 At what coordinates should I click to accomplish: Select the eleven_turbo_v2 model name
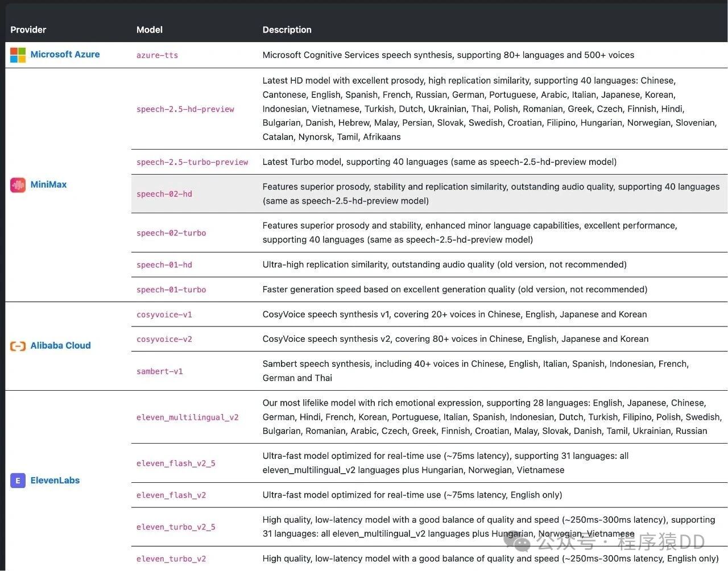click(x=171, y=559)
